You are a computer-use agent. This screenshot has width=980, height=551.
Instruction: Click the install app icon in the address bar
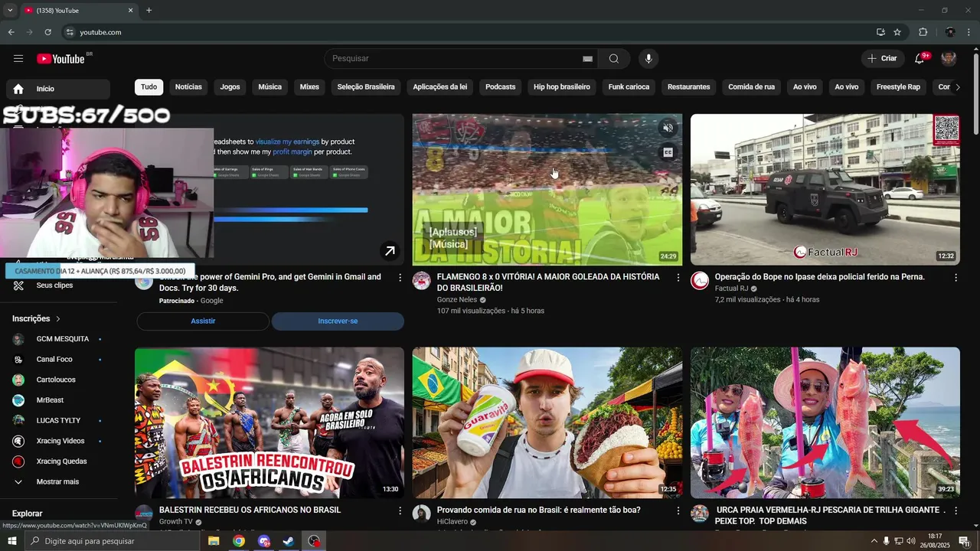(880, 32)
